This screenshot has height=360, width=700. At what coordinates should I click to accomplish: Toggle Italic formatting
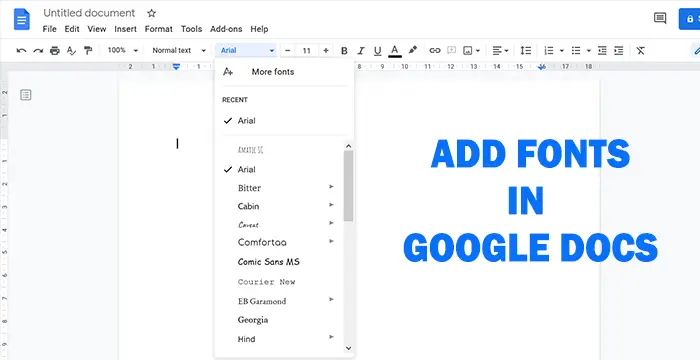361,50
